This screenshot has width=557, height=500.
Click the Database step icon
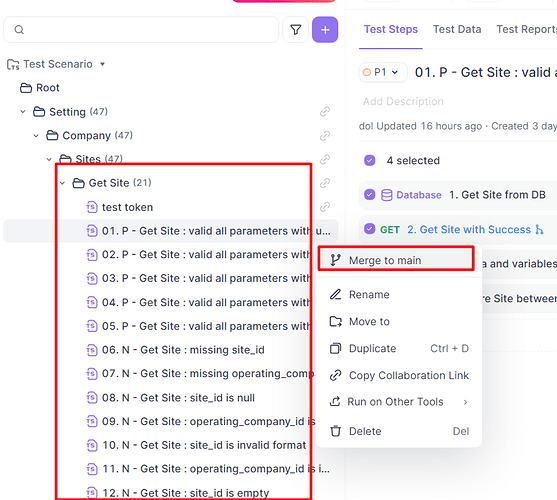point(386,195)
